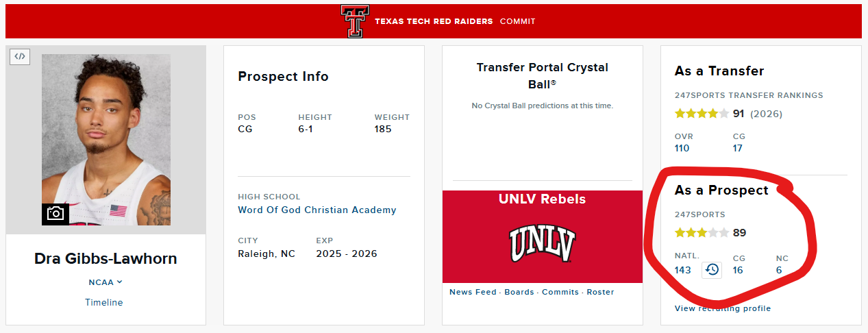
Task: Click the prospect rating stars
Action: click(x=702, y=233)
